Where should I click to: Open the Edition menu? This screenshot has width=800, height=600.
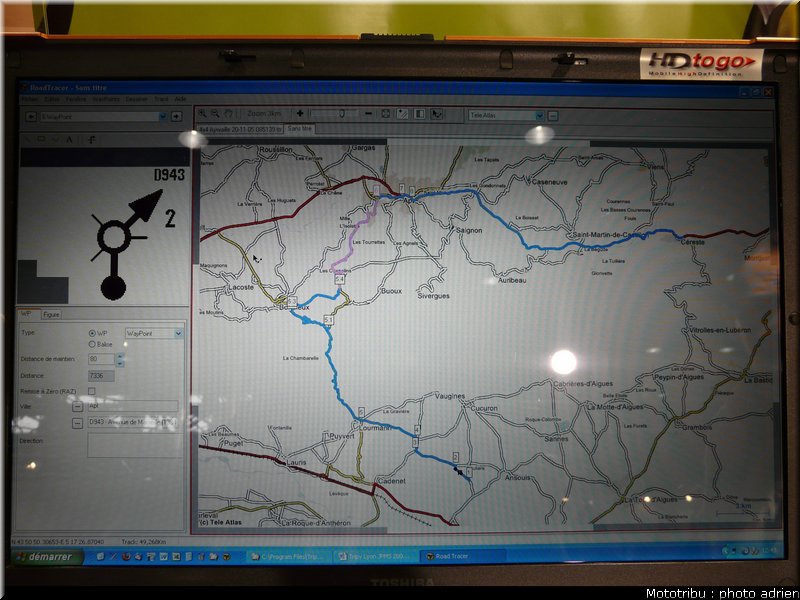pos(52,99)
